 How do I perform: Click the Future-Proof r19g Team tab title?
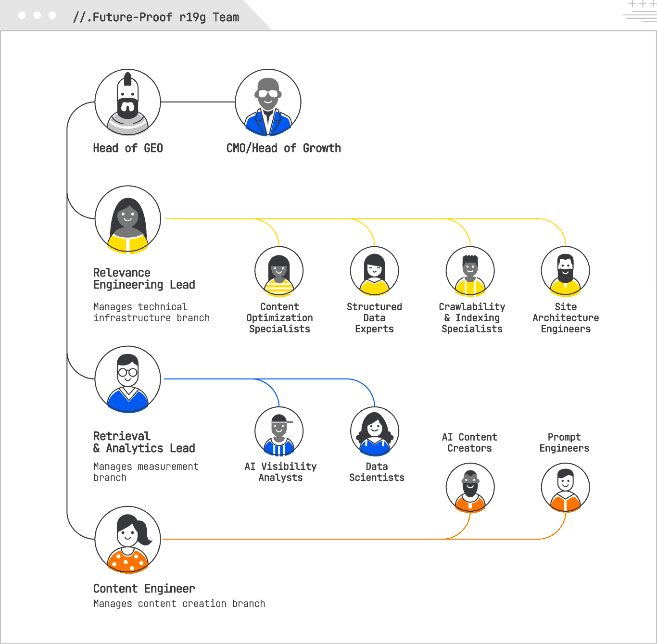click(x=156, y=17)
